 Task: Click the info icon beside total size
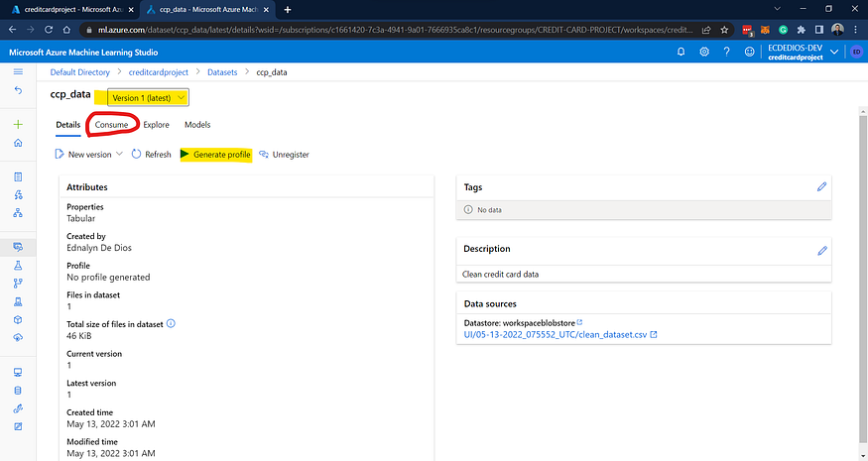pyautogui.click(x=171, y=324)
